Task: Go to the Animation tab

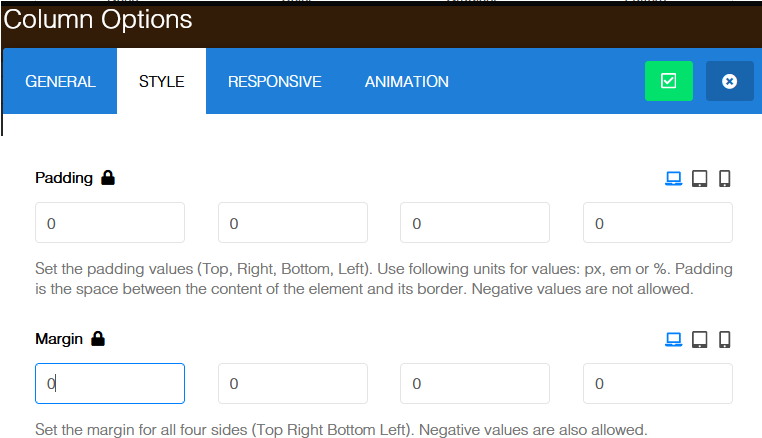Action: coord(406,82)
